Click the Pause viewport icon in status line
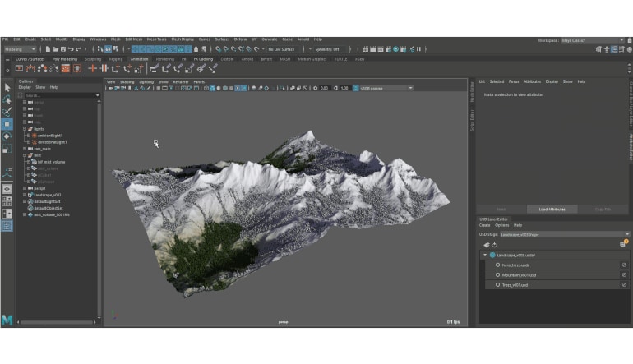 coord(418,49)
